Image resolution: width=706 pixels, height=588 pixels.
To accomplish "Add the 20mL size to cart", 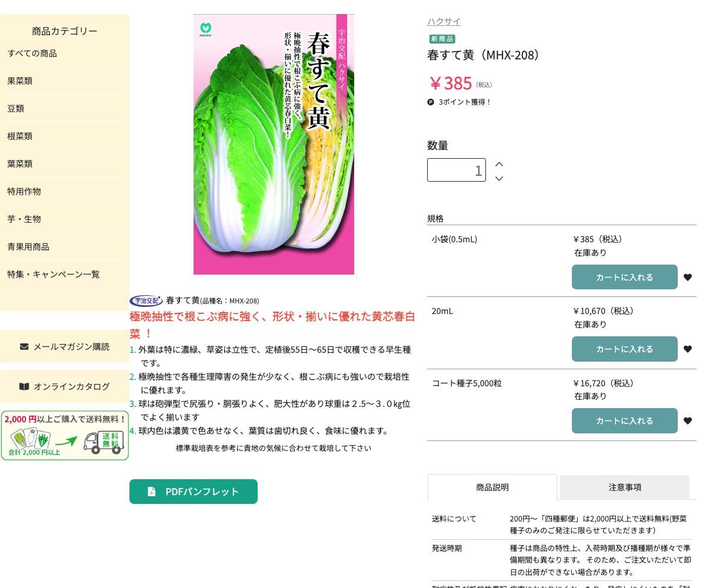I will (624, 349).
